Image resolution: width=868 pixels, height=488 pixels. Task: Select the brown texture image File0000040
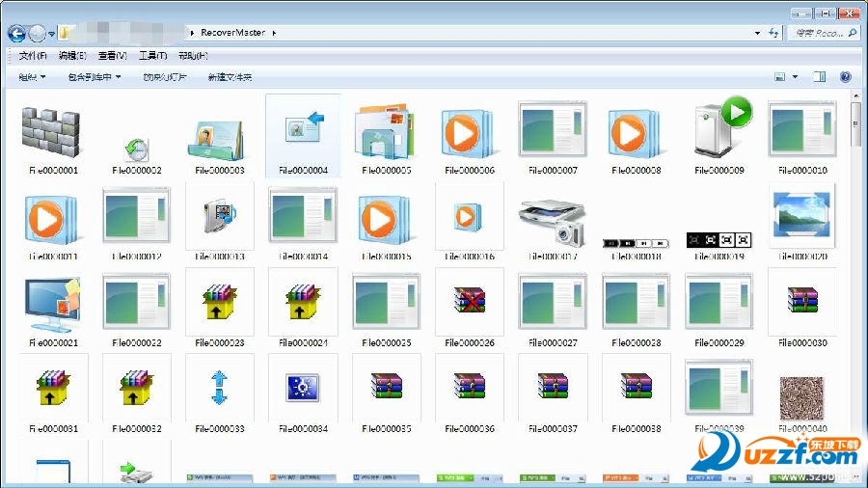[801, 397]
